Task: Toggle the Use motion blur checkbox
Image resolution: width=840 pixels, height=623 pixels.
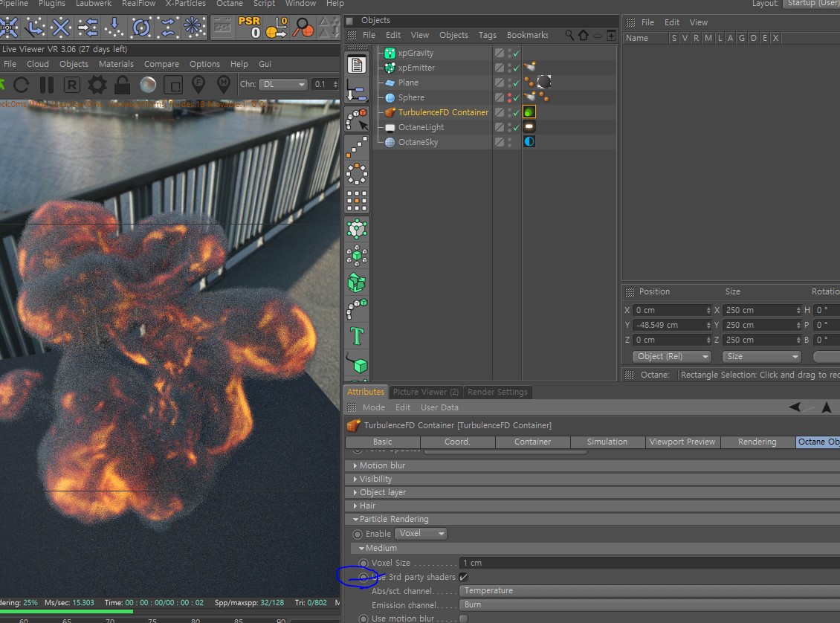Action: tap(463, 619)
